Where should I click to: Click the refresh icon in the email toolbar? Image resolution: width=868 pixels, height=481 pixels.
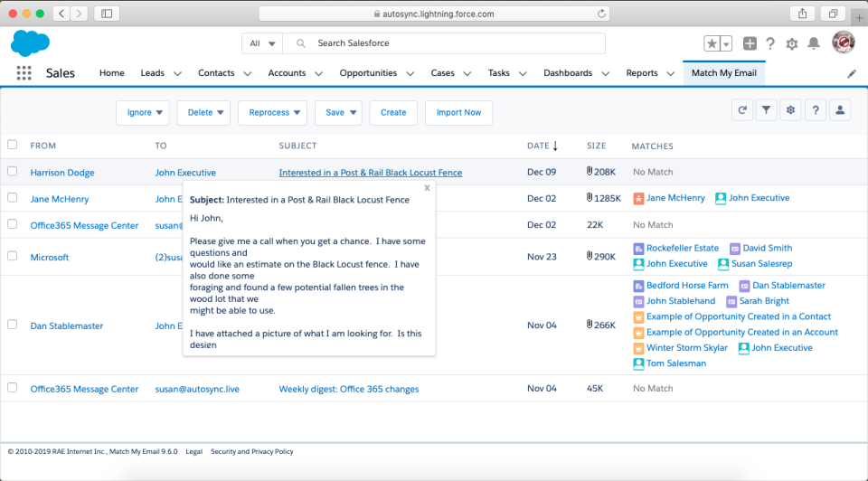click(742, 110)
